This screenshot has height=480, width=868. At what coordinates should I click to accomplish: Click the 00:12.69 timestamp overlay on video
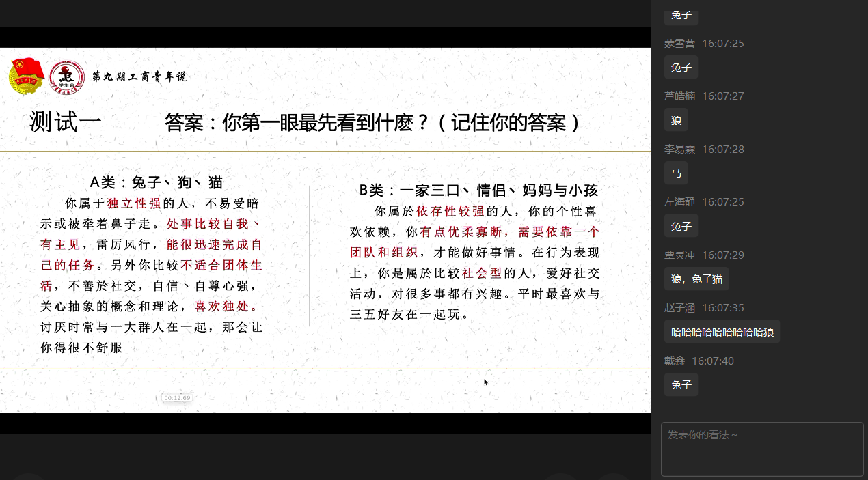pyautogui.click(x=177, y=398)
